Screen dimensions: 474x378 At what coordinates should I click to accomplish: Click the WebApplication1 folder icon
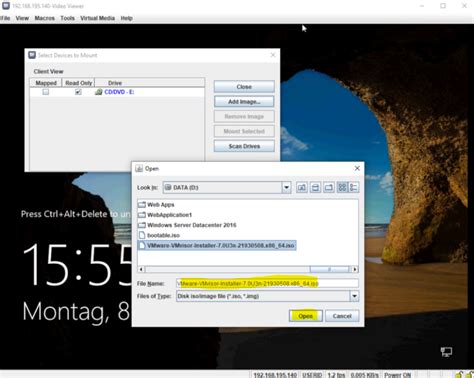tap(142, 215)
